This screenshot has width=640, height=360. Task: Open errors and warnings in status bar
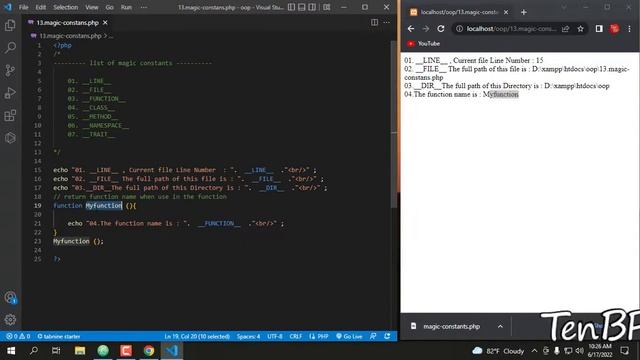point(18,336)
